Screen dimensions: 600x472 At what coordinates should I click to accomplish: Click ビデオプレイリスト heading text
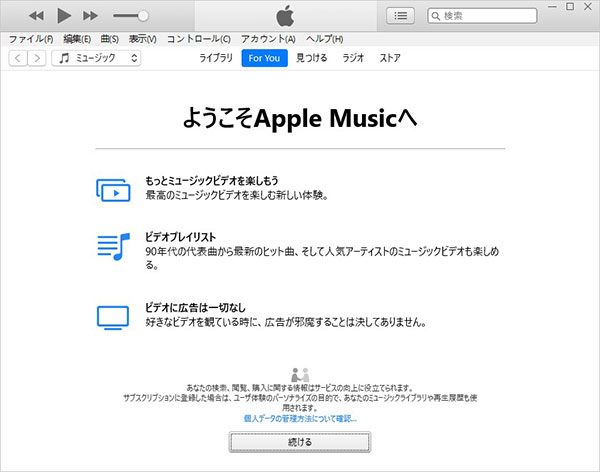point(180,237)
